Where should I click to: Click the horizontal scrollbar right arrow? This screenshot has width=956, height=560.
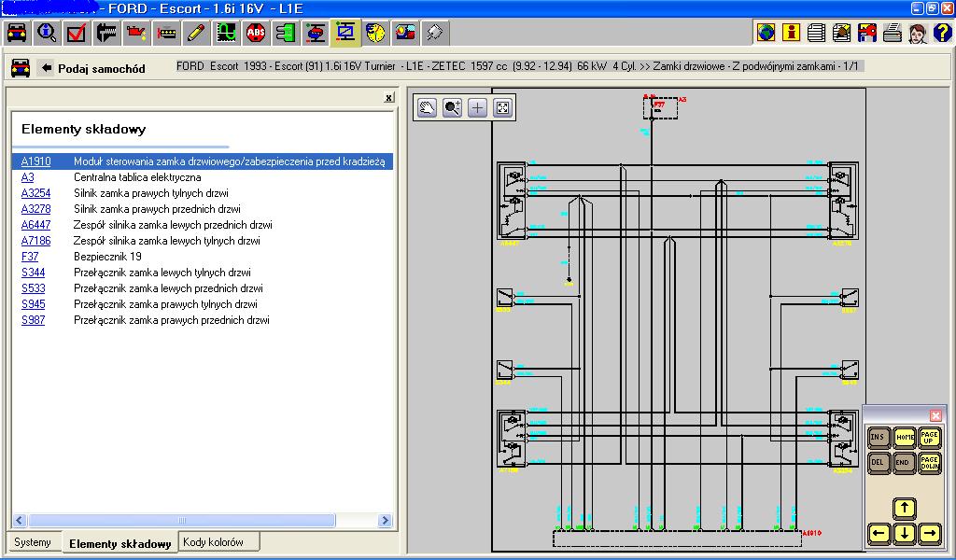click(x=385, y=521)
